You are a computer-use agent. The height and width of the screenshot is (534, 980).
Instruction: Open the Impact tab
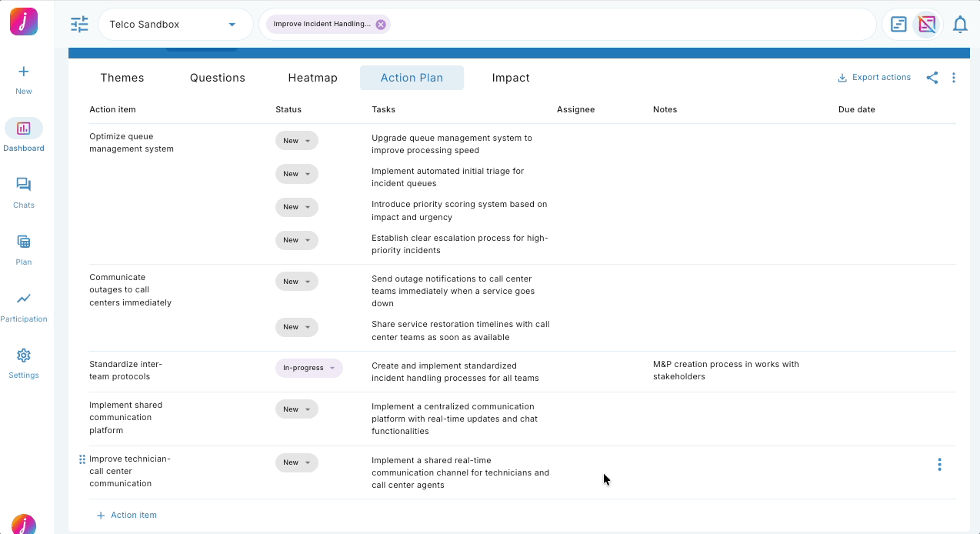click(x=511, y=78)
